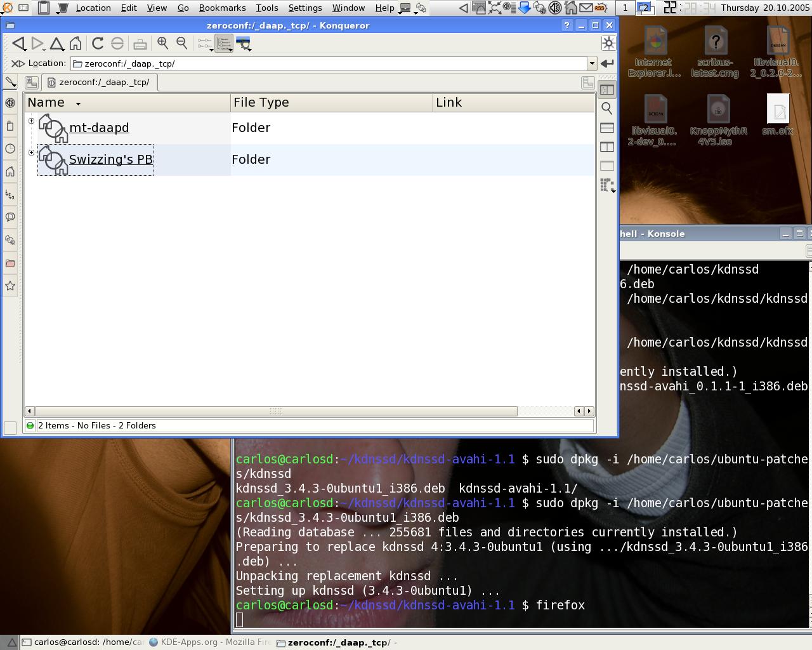
Task: Open the sidebar numbered-list panel icon
Action: [10, 194]
